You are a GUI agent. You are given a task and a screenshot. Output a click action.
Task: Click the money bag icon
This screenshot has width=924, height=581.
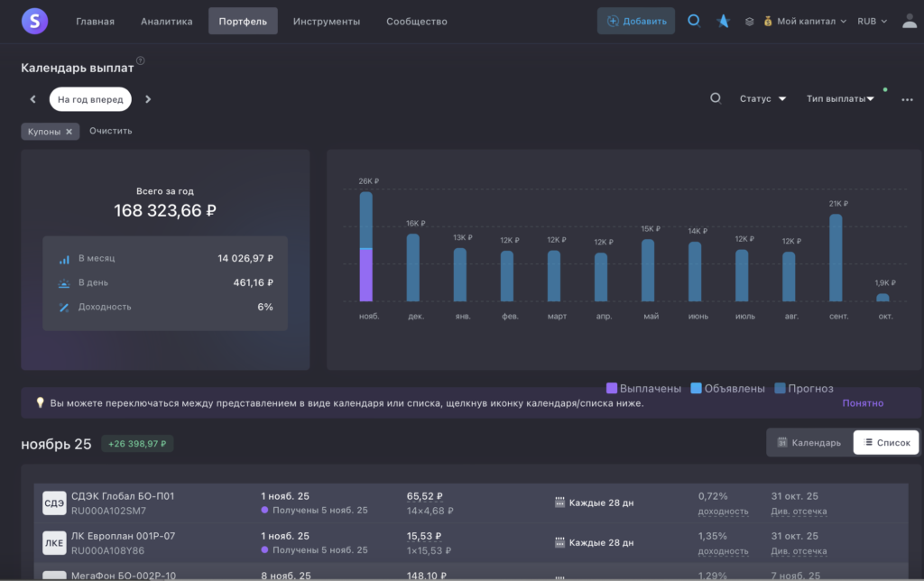[767, 22]
